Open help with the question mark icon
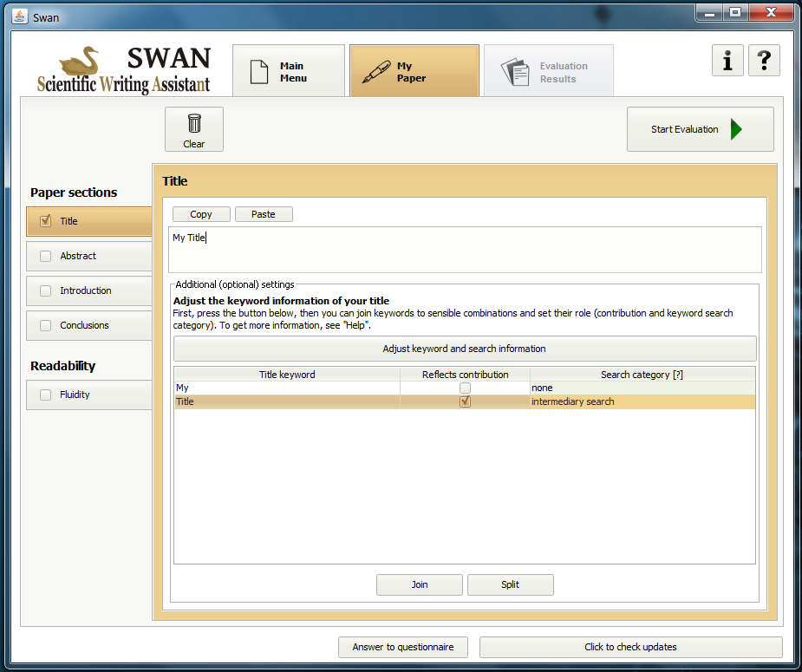This screenshot has height=672, width=802. [x=764, y=61]
